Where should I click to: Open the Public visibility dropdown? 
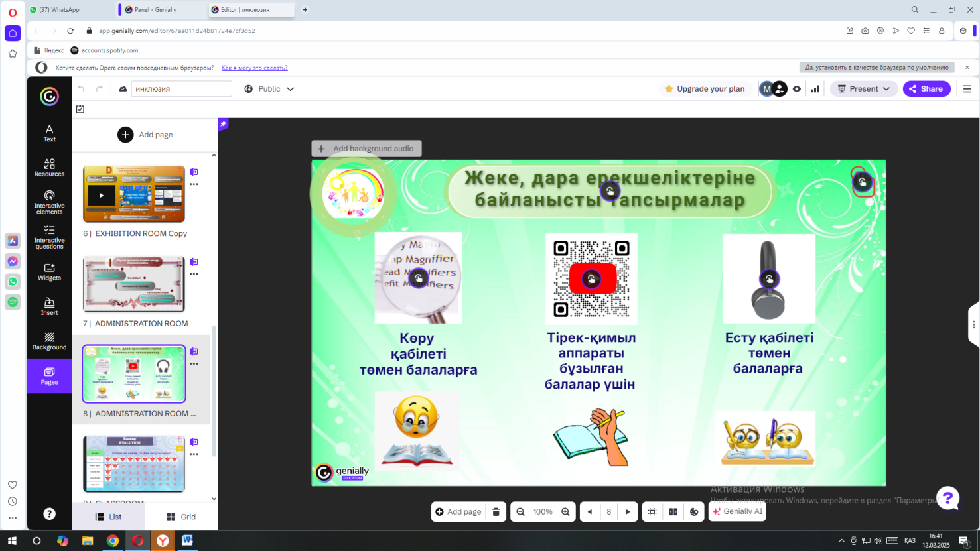[269, 89]
